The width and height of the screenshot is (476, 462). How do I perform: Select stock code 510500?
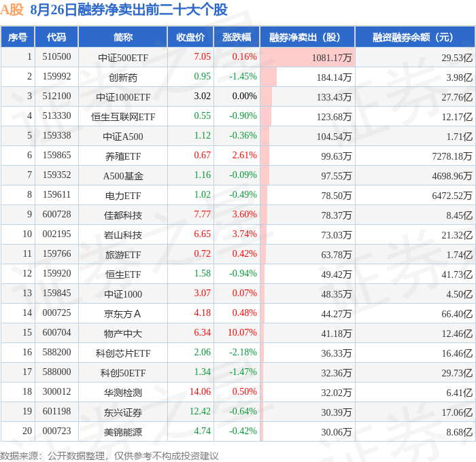pos(56,56)
